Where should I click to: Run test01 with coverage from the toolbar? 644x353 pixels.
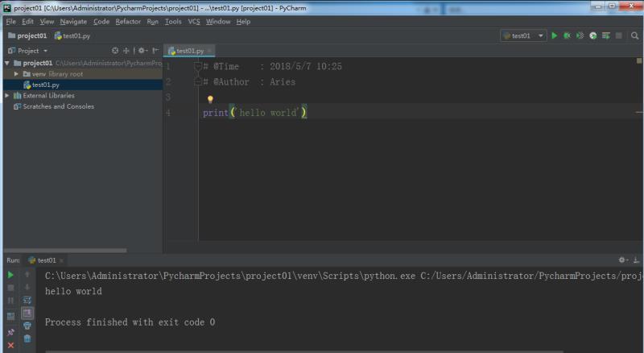point(580,35)
